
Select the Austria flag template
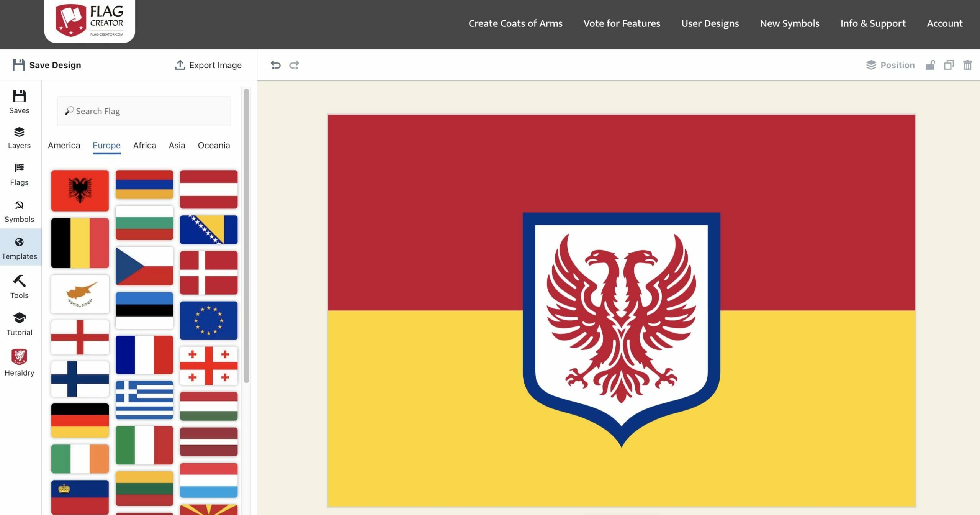coord(209,189)
